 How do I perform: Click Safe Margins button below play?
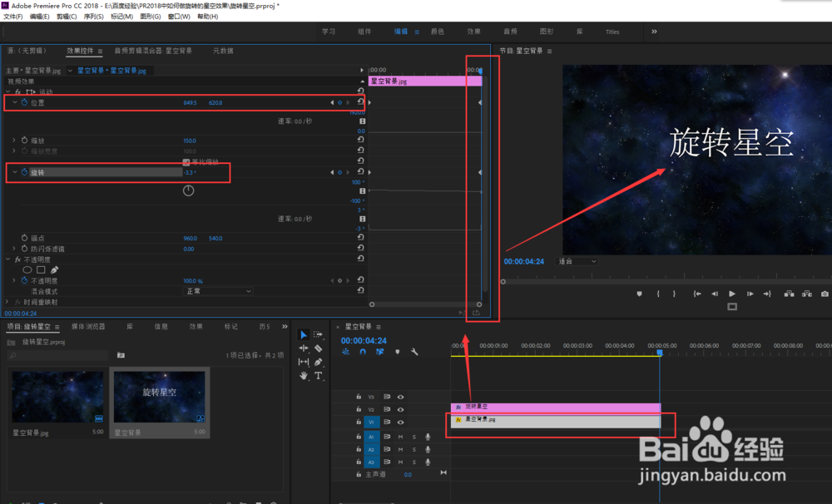(x=732, y=307)
